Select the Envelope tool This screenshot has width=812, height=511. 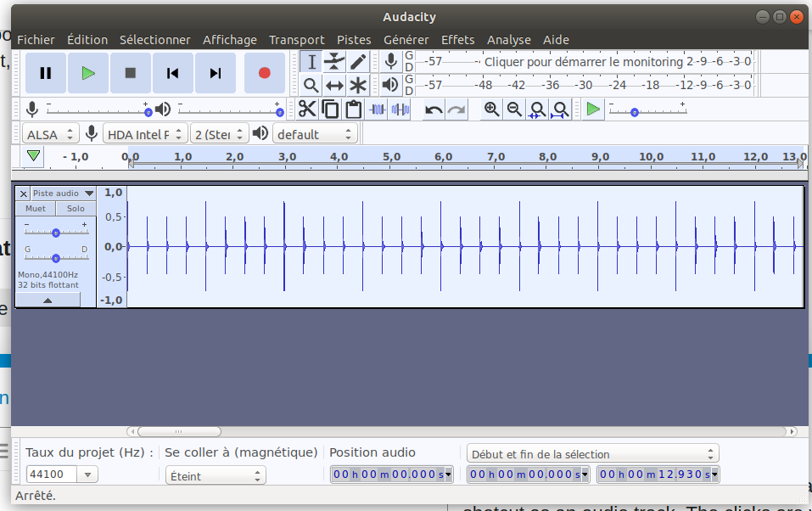coord(334,62)
